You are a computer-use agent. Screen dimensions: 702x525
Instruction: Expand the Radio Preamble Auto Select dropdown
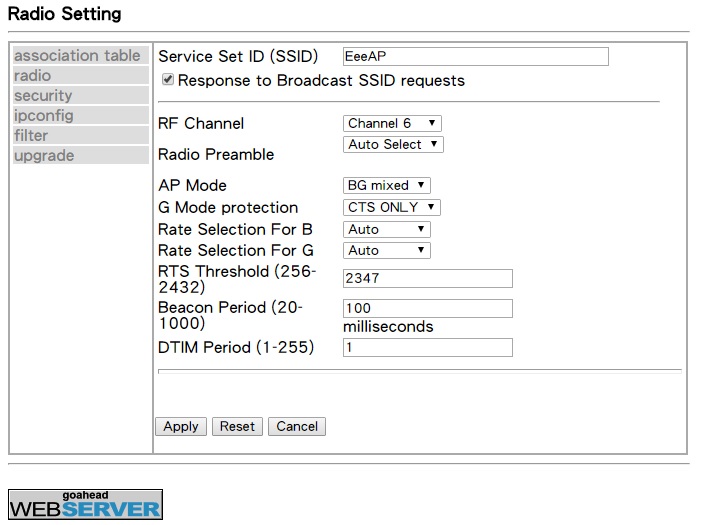(x=393, y=144)
